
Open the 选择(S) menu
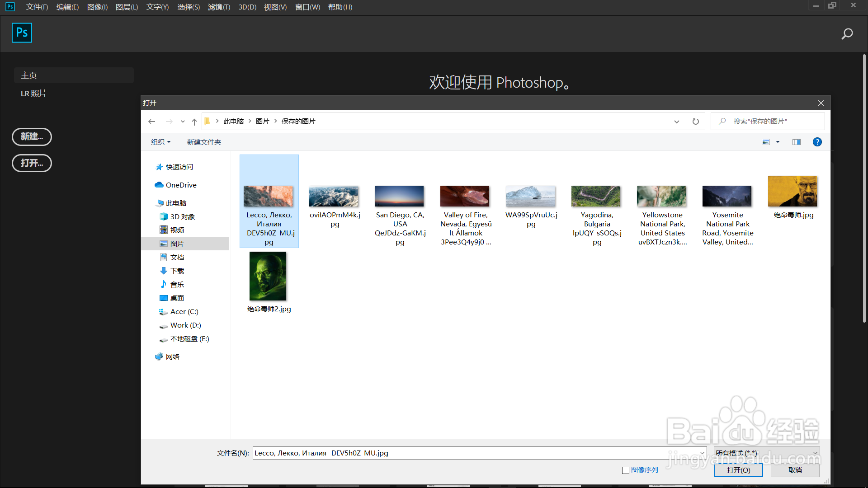tap(189, 7)
